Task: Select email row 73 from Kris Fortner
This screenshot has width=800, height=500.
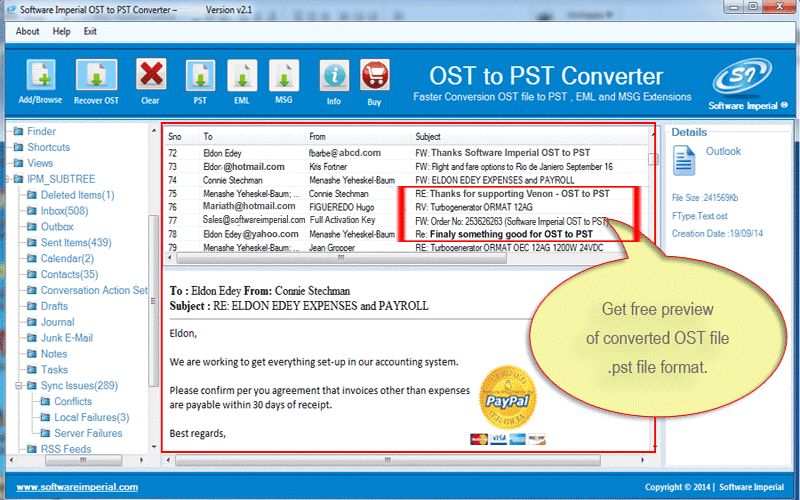Action: [x=406, y=166]
